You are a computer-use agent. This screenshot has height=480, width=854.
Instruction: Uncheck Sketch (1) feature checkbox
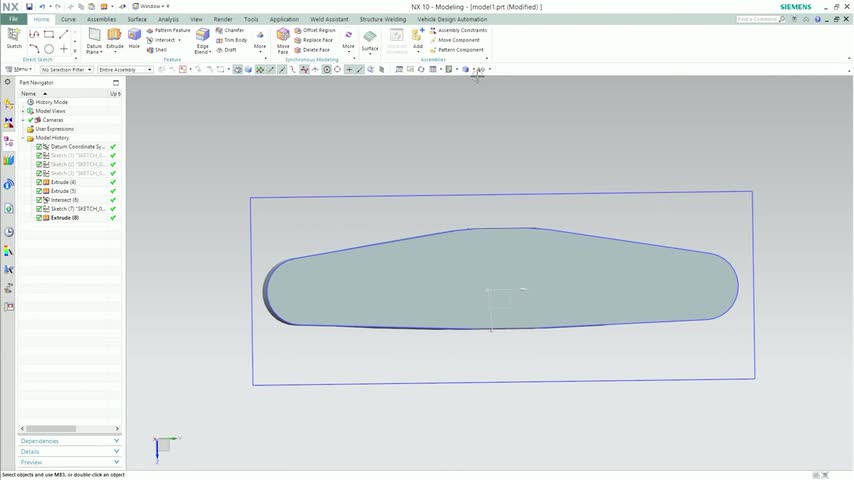pos(39,155)
